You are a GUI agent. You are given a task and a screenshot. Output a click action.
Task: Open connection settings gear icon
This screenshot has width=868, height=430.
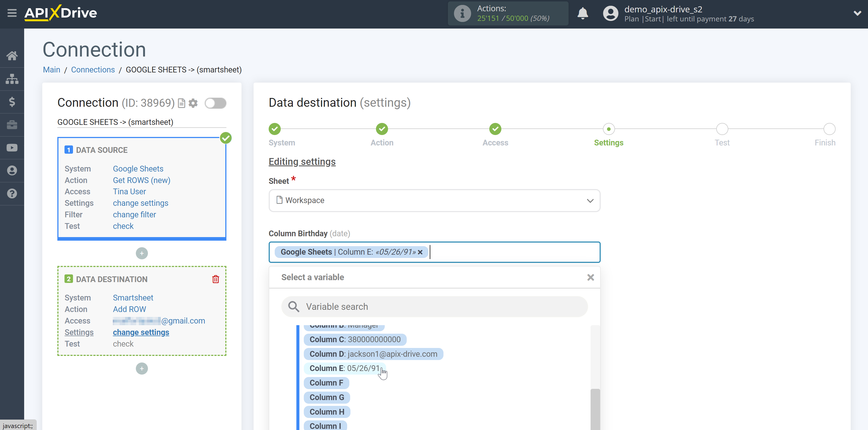click(x=193, y=103)
